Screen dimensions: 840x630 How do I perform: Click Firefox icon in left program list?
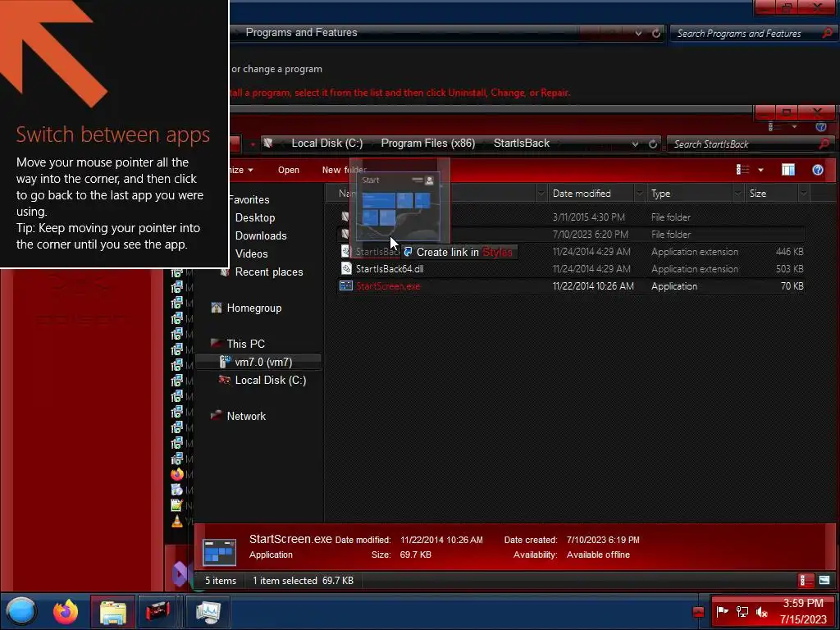(177, 474)
